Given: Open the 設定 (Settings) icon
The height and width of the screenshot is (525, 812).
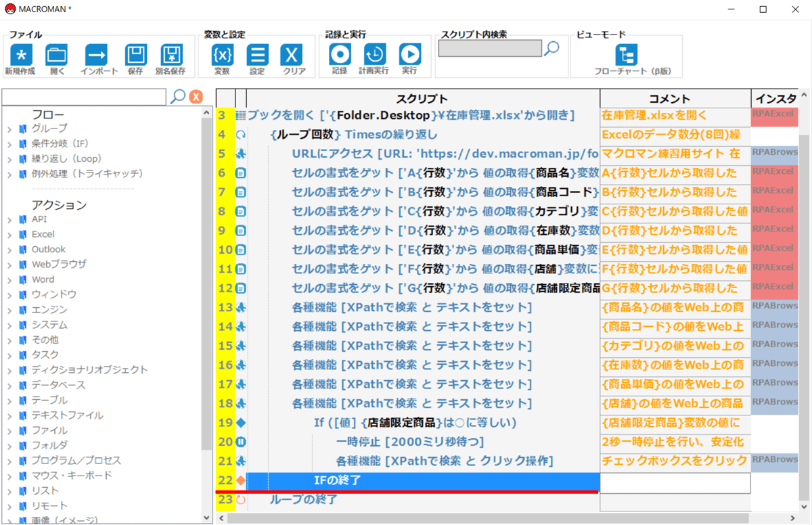Looking at the screenshot, I should [257, 55].
